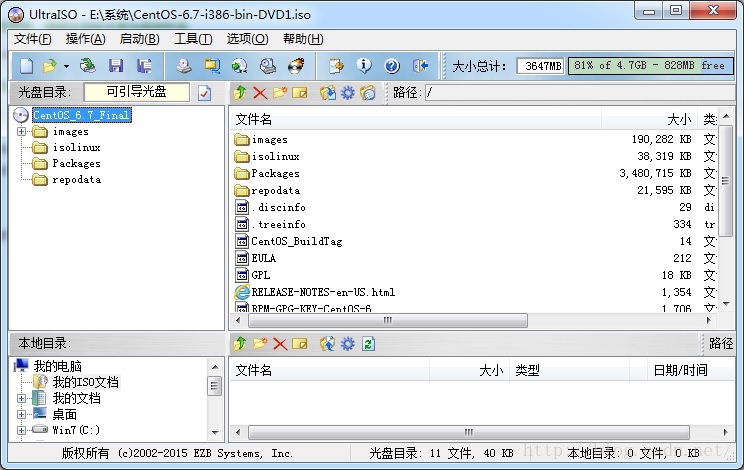Click the Convert image disc icon with green arrow
Viewport: 744px width, 470px height.
click(x=240, y=66)
